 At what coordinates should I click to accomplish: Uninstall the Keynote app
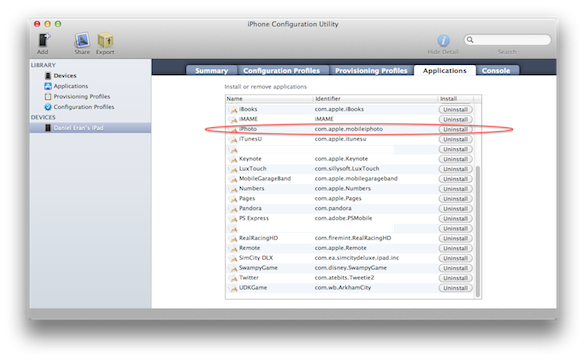click(x=455, y=159)
